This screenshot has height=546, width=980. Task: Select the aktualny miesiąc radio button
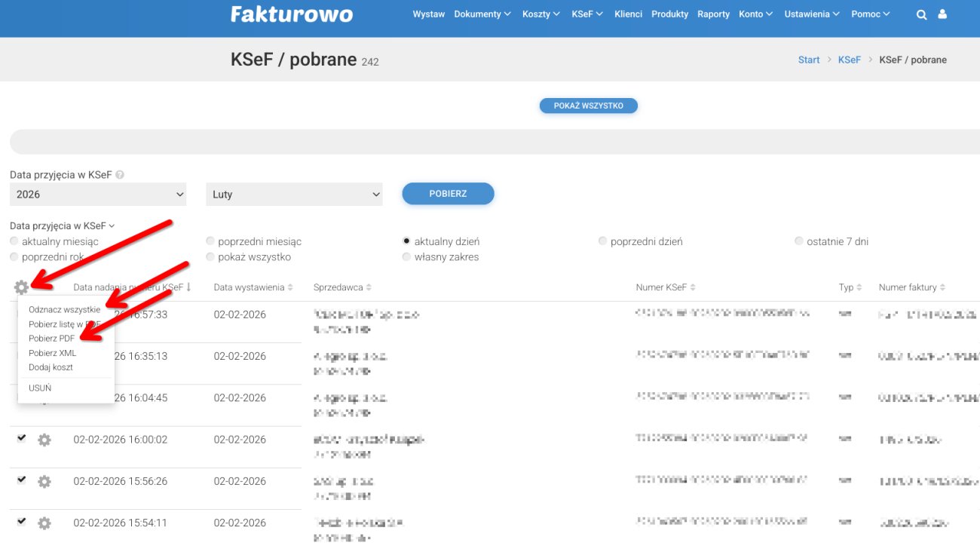coord(14,241)
